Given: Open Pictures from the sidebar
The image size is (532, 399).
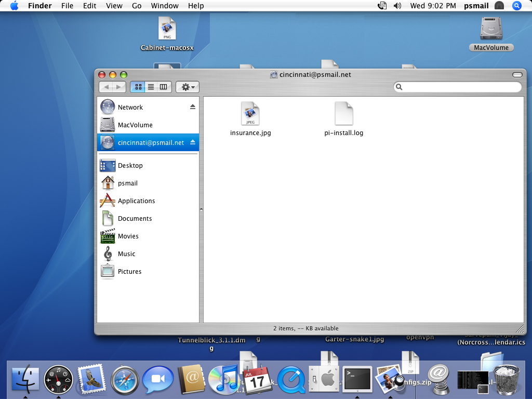Looking at the screenshot, I should (x=148, y=271).
